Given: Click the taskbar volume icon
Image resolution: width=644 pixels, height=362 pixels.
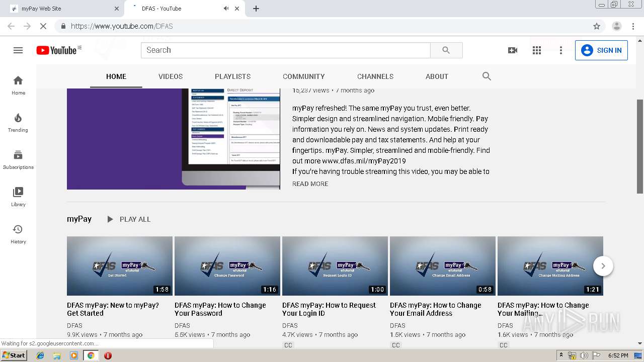Looking at the screenshot, I should (x=584, y=355).
